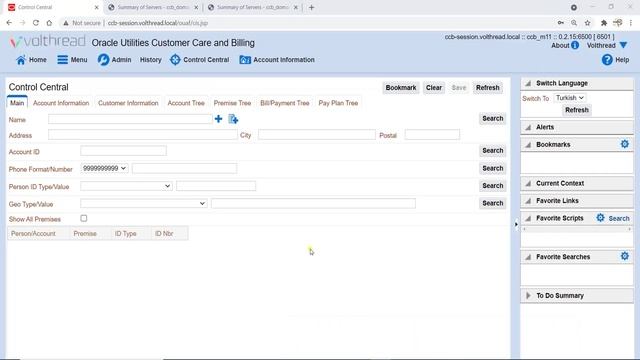Image resolution: width=640 pixels, height=360 pixels.
Task: Reload the browser page
Action: click(36, 23)
